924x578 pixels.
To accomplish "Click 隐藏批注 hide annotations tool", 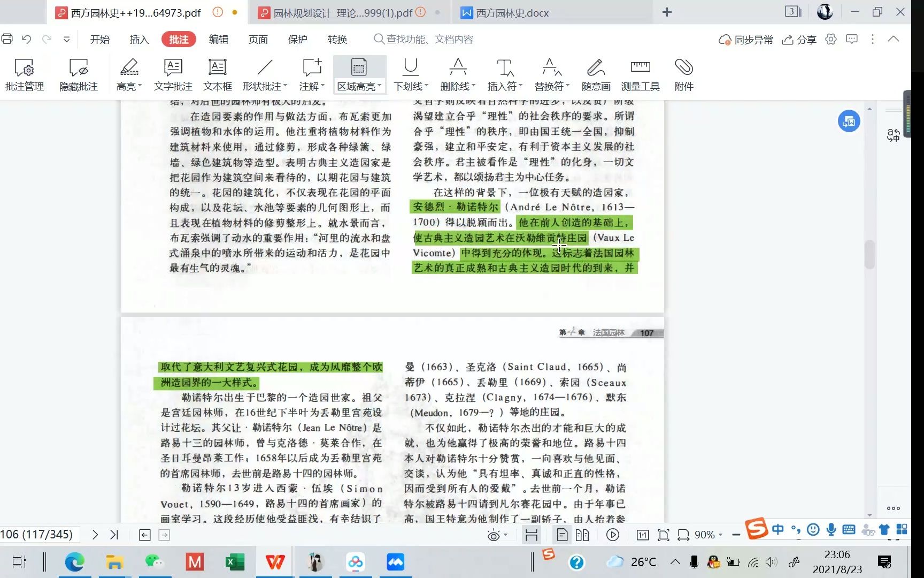I will 79,74.
